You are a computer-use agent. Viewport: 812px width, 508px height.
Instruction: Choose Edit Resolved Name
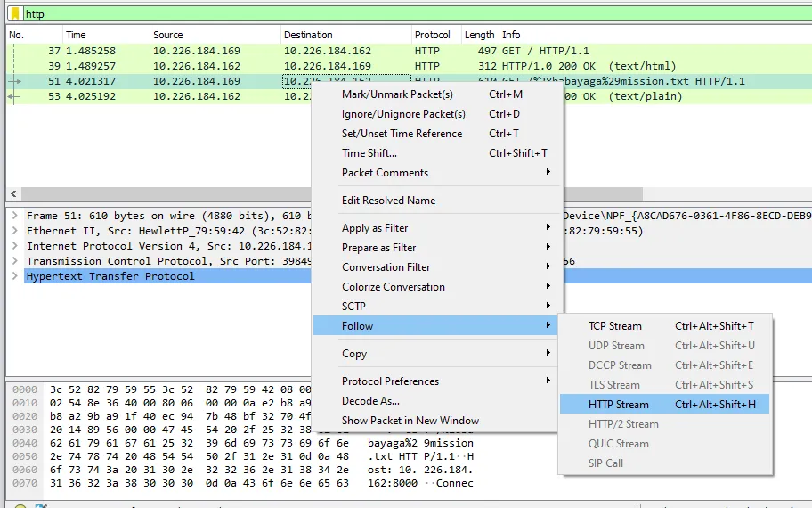click(x=436, y=201)
